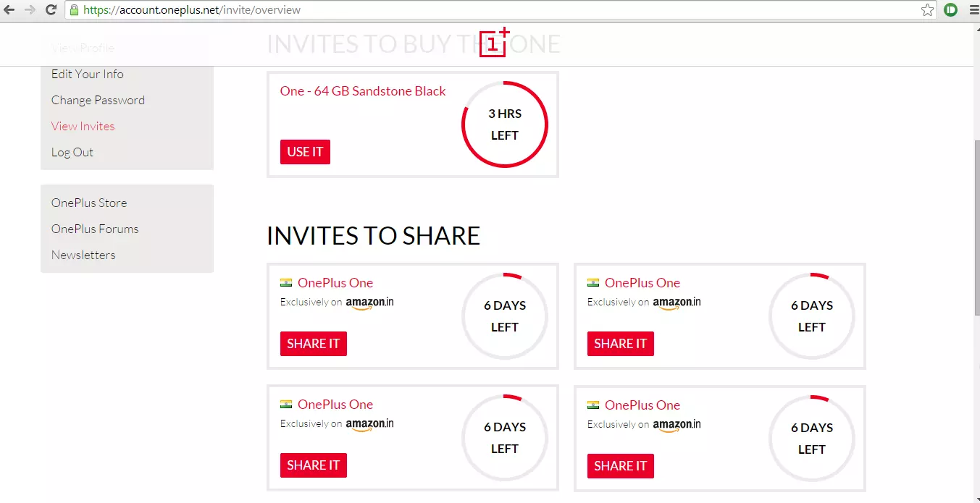Click the OnePlus logo in header

[495, 42]
